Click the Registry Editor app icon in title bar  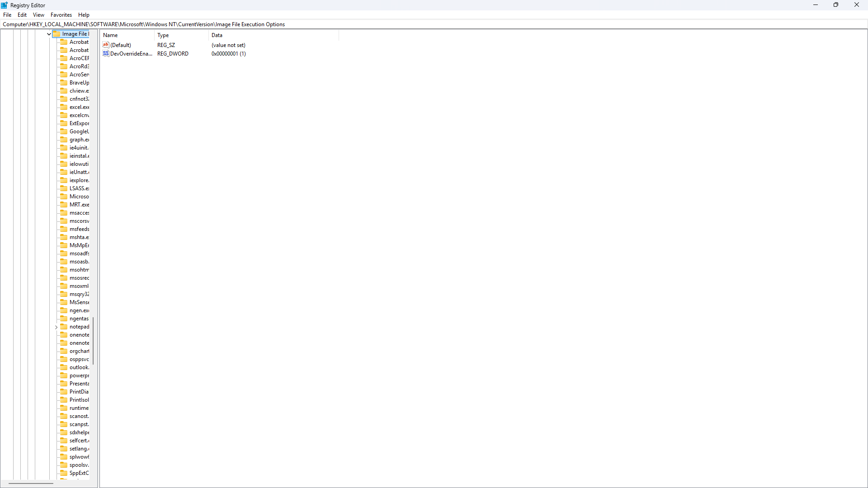point(5,5)
